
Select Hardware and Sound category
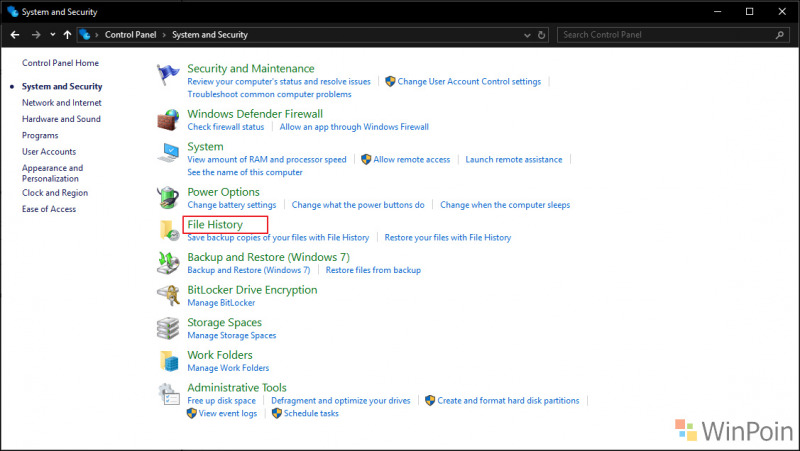click(61, 119)
